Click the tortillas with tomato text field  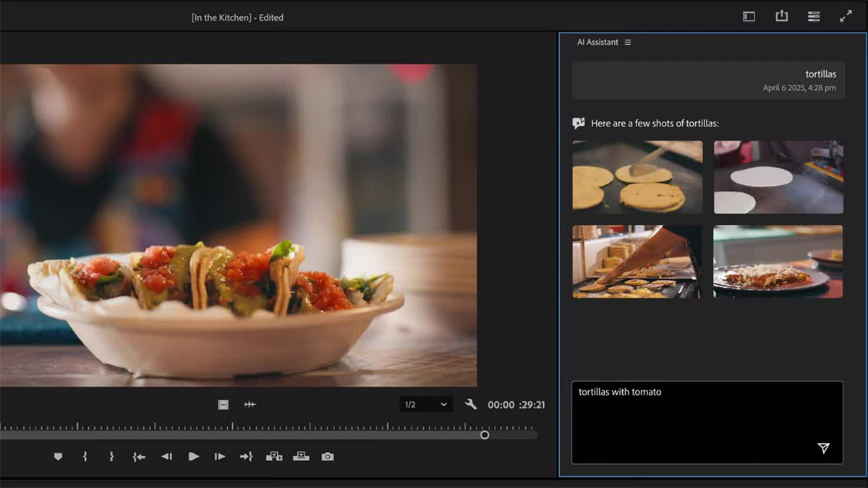694,412
